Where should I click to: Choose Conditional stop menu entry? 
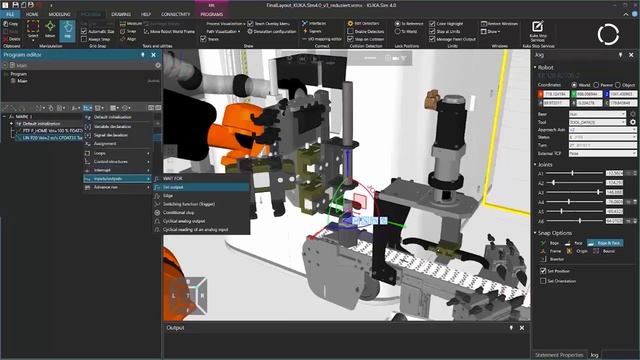pyautogui.click(x=201, y=213)
